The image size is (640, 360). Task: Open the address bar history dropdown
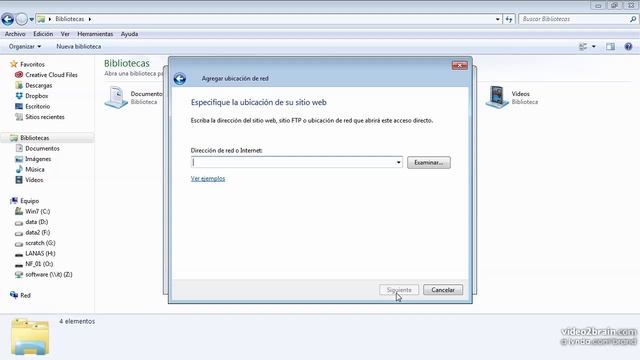click(x=498, y=19)
